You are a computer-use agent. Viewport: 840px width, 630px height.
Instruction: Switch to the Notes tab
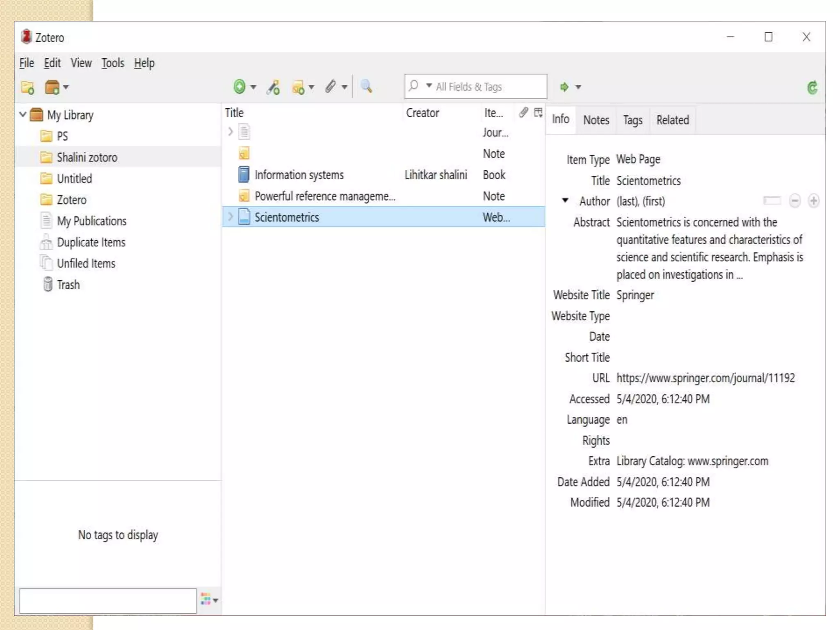(x=596, y=120)
